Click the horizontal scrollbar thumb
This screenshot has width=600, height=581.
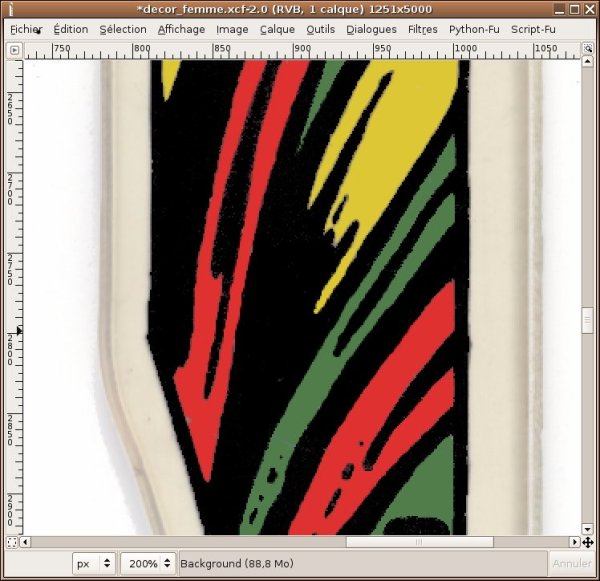419,542
